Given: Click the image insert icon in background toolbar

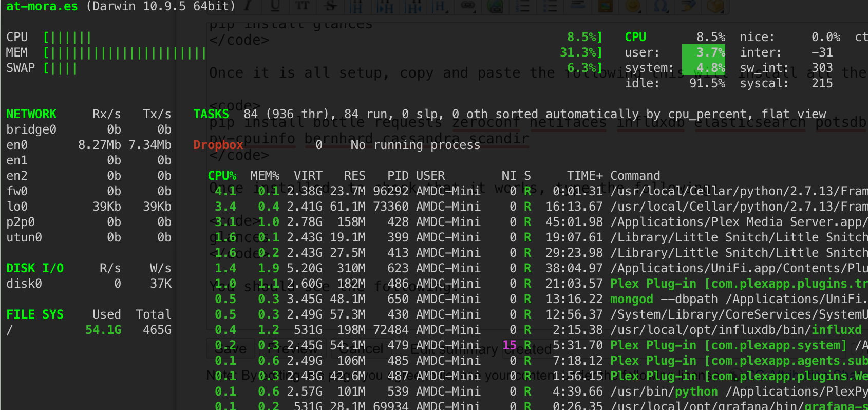Looking at the screenshot, I should (x=606, y=5).
